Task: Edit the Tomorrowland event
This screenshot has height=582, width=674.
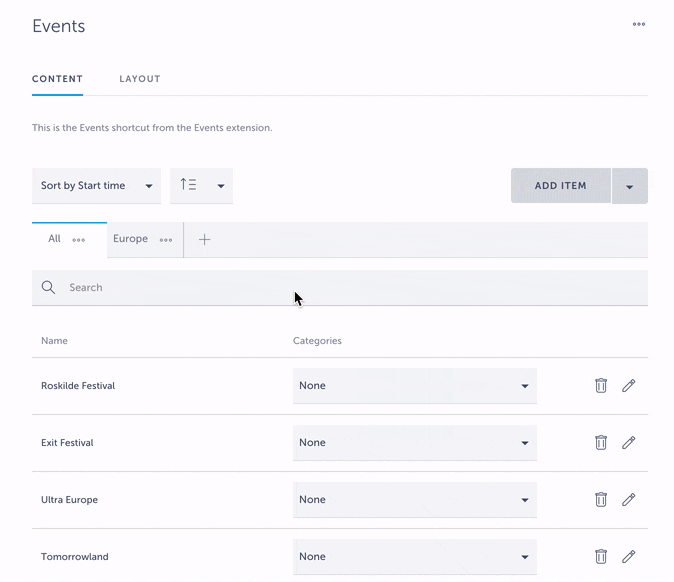Action: point(629,557)
